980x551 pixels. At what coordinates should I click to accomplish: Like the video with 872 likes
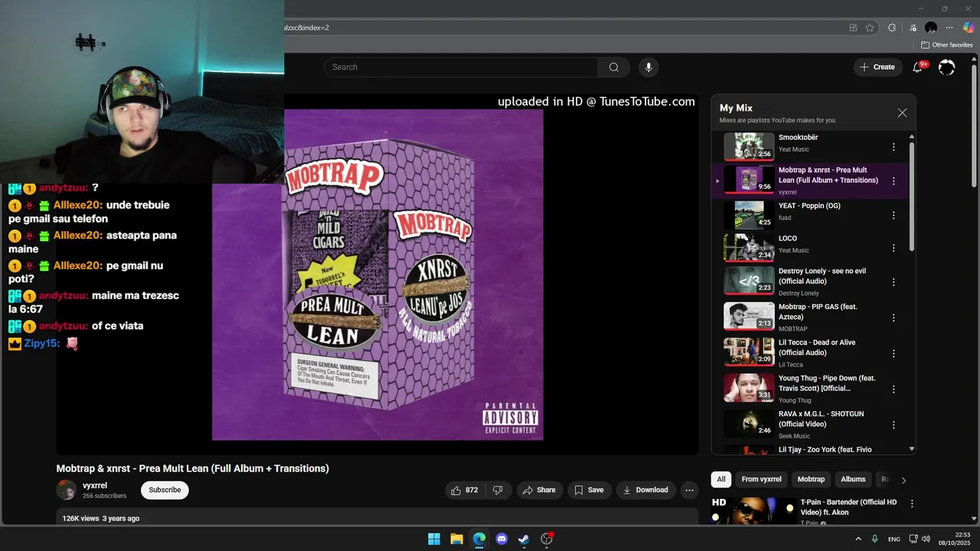pos(466,490)
